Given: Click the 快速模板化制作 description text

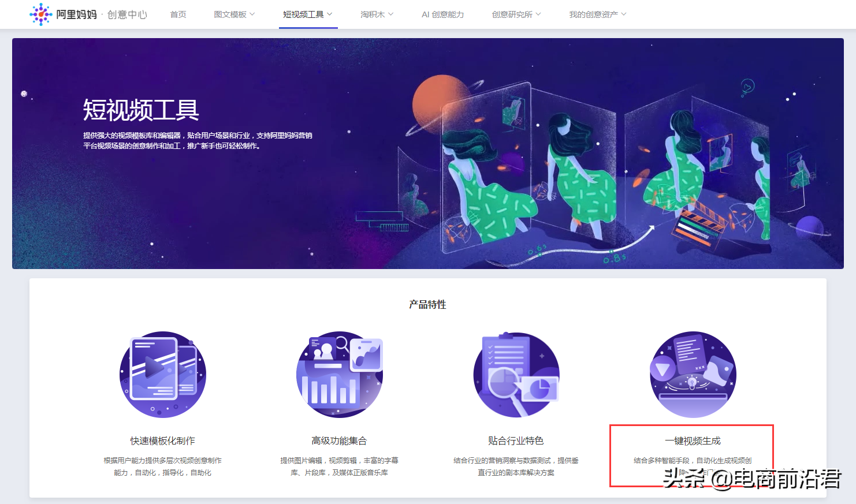Looking at the screenshot, I should coord(162,466).
